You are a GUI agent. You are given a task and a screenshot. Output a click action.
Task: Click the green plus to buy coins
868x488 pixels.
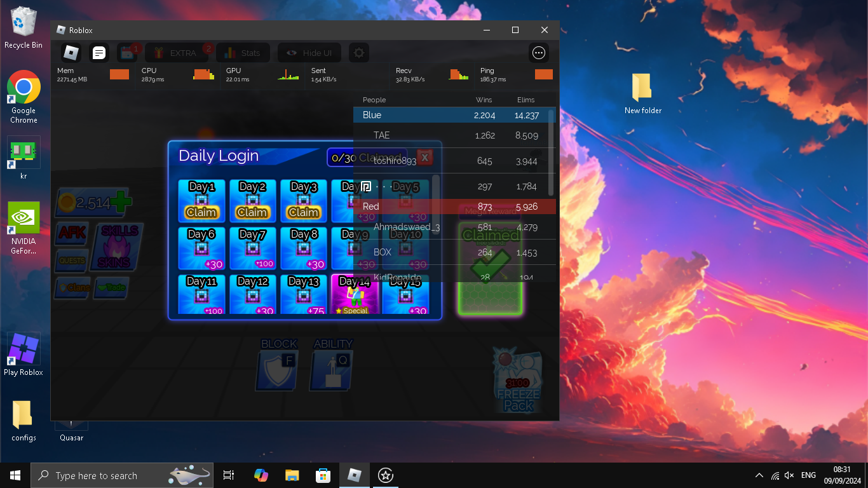pyautogui.click(x=121, y=202)
